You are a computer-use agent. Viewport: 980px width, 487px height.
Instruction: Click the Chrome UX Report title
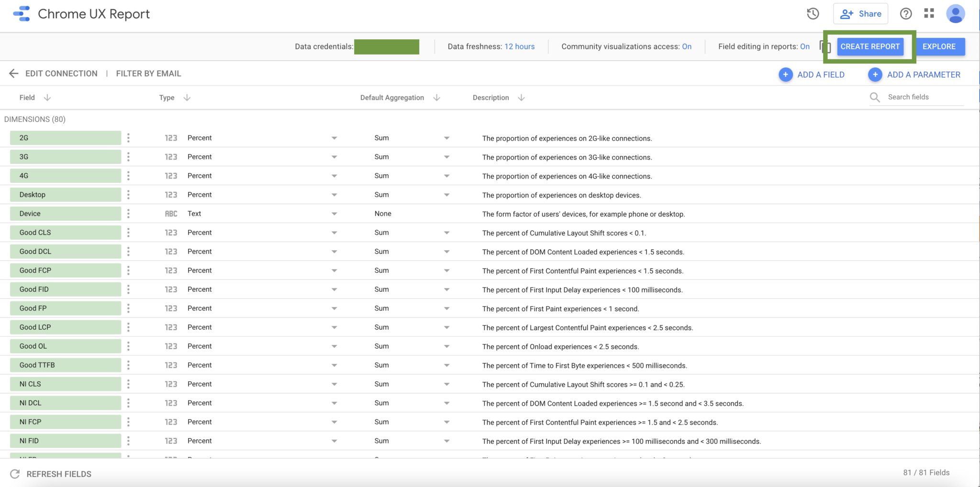[x=94, y=14]
